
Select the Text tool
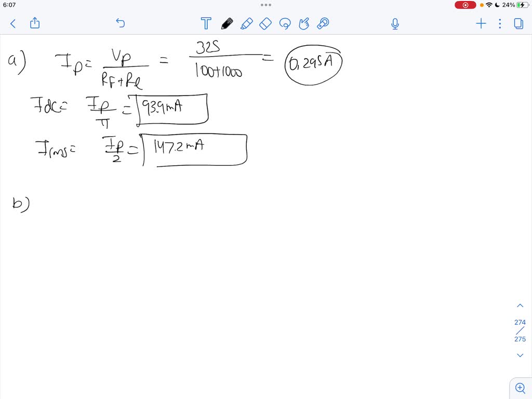206,23
